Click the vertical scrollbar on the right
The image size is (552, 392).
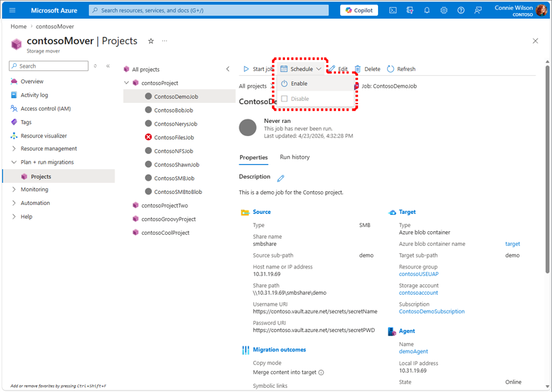click(547, 169)
